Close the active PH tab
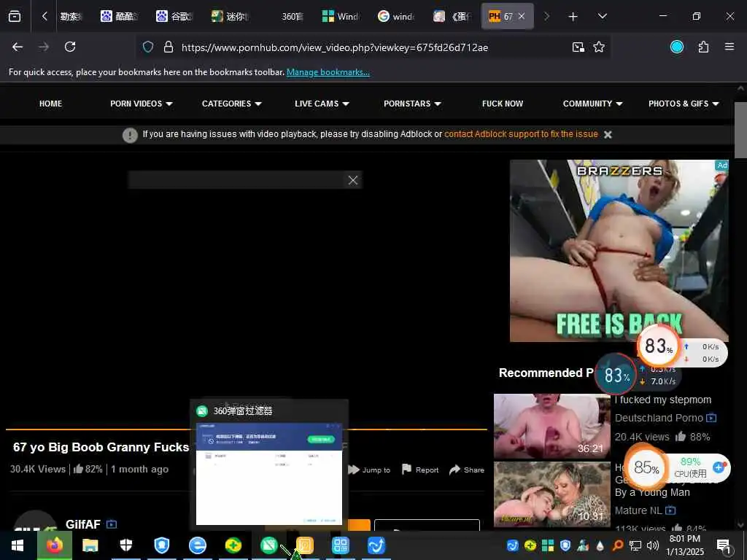The width and height of the screenshot is (747, 560). tap(522, 17)
